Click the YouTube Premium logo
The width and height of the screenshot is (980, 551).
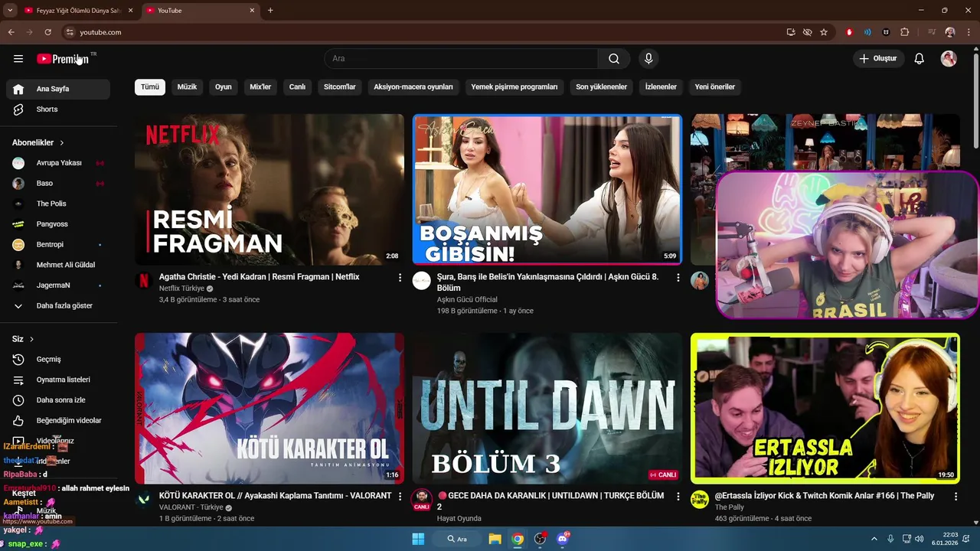tap(63, 59)
